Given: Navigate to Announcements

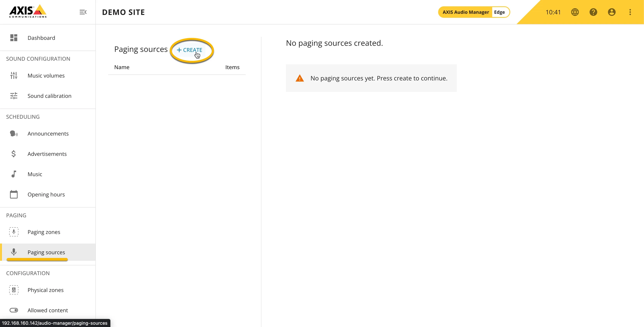Looking at the screenshot, I should click(48, 134).
